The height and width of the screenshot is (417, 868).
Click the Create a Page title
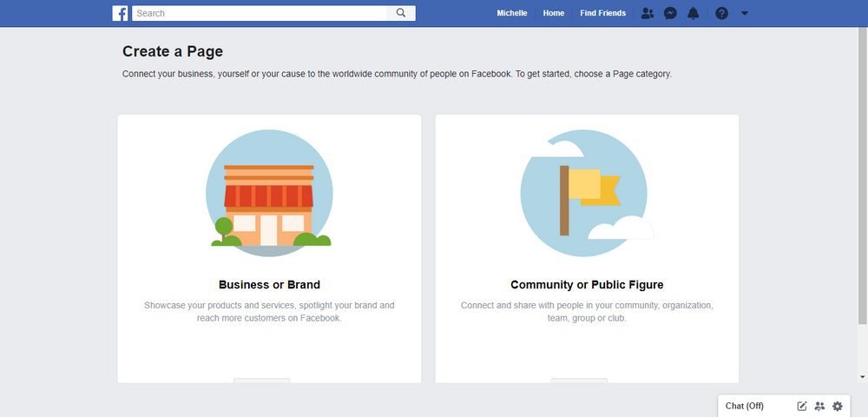pos(173,51)
